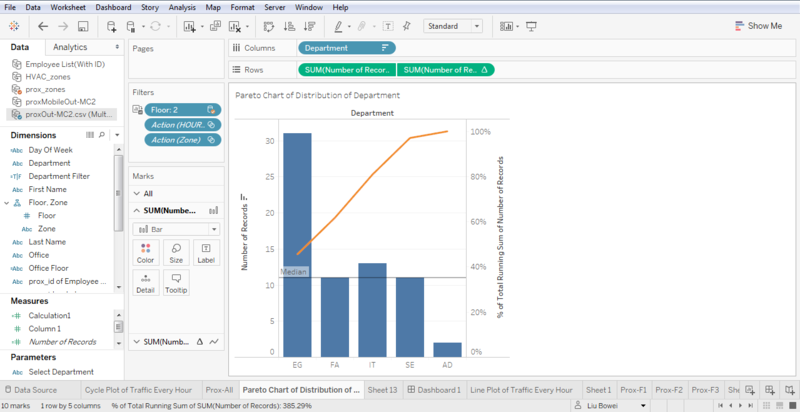800x412 pixels.
Task: Open the Dimensions pane dropdown arrow
Action: pyautogui.click(x=117, y=135)
